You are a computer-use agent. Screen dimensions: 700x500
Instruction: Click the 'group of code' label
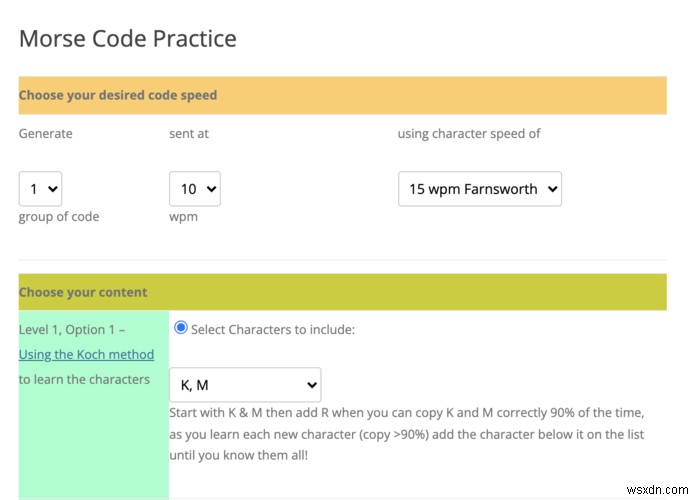[59, 217]
